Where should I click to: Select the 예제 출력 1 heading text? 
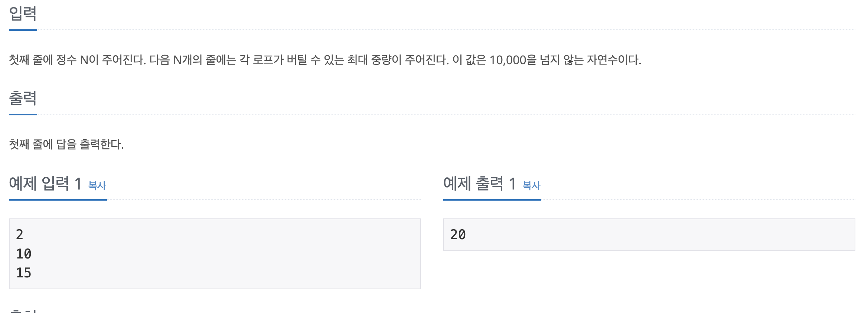point(480,184)
